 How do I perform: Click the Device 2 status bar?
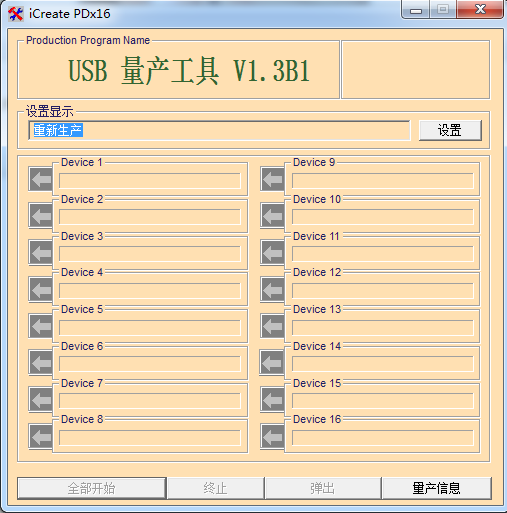[x=150, y=217]
